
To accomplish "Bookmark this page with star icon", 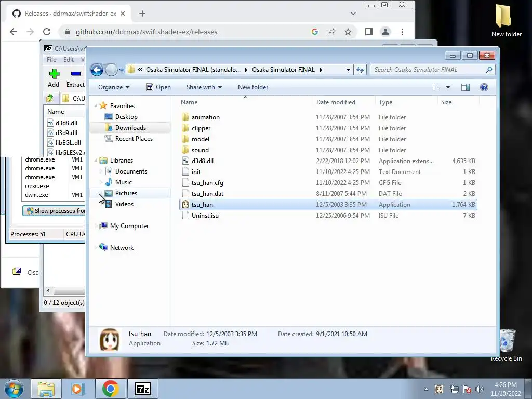I will click(x=348, y=32).
